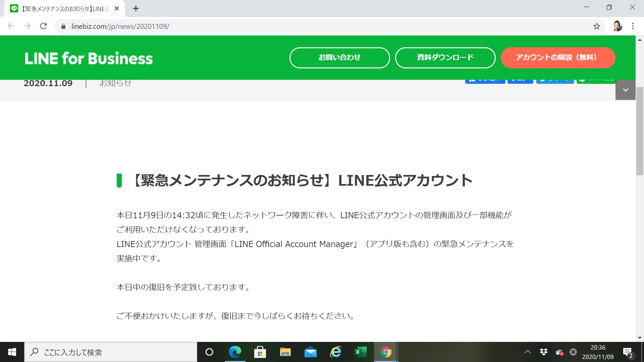The width and height of the screenshot is (644, 362).
Task: Show hidden system tray icons
Action: 527,352
